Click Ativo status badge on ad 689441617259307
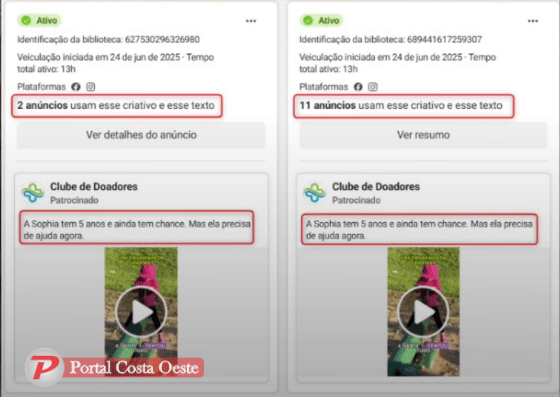Viewport: 560px width, 397px height. (321, 20)
